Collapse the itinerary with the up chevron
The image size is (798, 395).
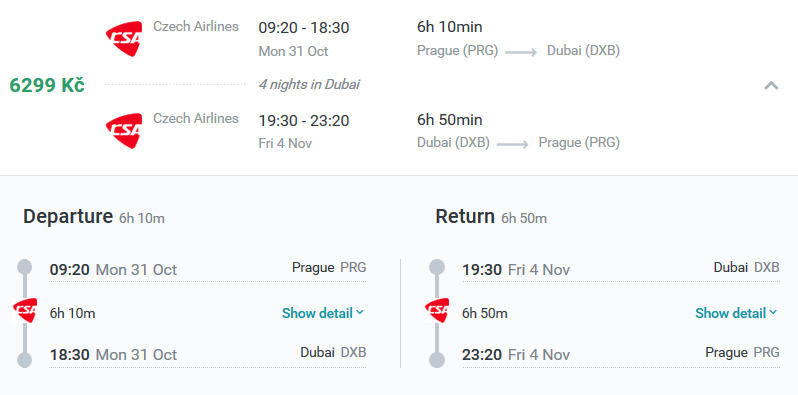[x=771, y=85]
